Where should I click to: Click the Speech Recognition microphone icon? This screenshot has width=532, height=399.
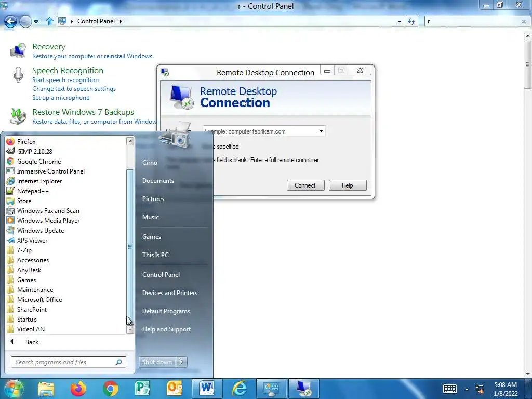[18, 74]
